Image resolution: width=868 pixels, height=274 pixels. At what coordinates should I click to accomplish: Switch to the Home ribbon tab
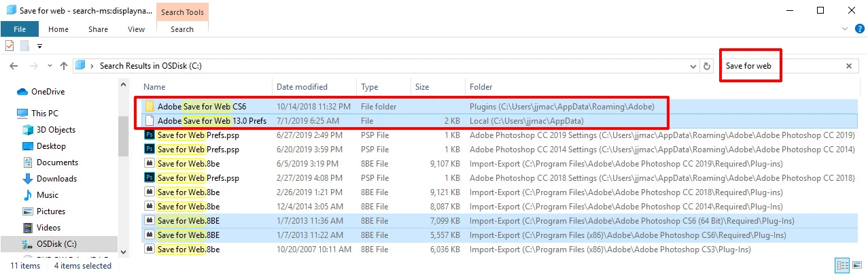[x=58, y=29]
